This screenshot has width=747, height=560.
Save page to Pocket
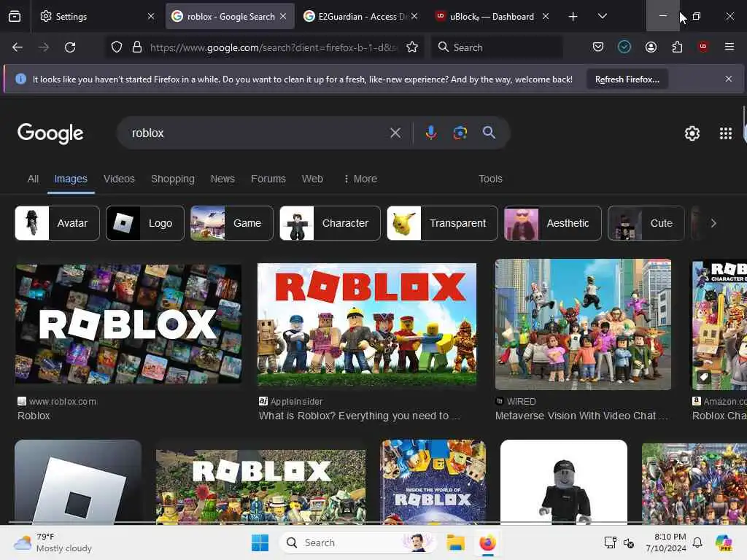pyautogui.click(x=598, y=47)
